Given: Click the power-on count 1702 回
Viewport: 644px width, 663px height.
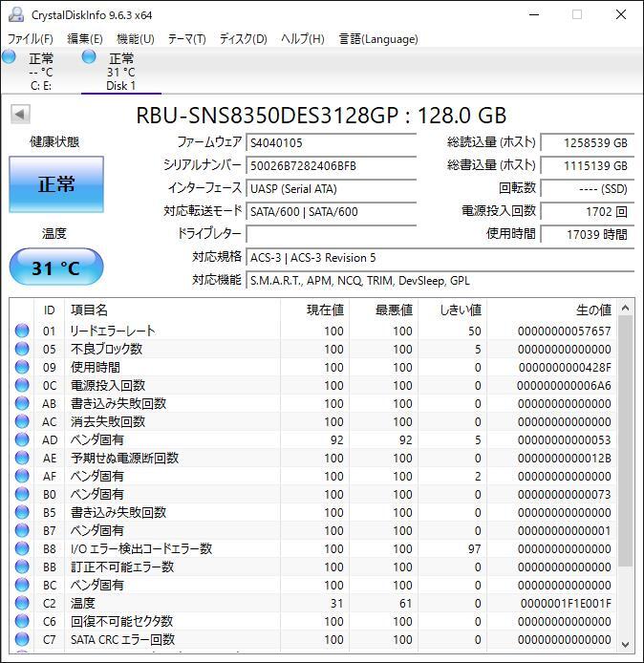Looking at the screenshot, I should (588, 211).
